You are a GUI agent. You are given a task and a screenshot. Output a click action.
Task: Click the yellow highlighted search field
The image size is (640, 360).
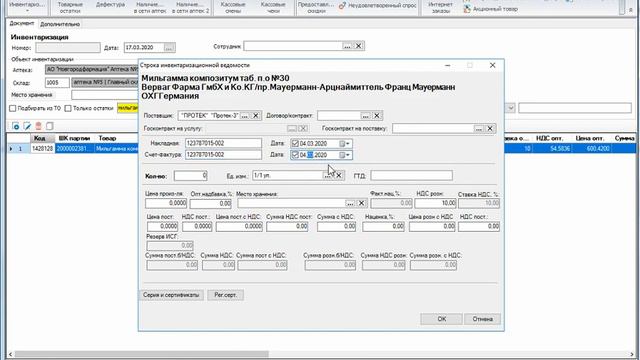(128, 108)
